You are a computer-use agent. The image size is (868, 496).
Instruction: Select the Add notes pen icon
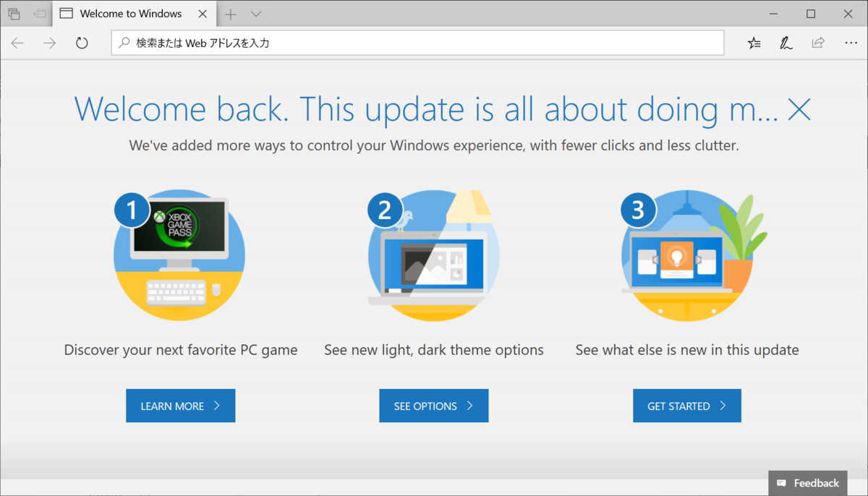point(786,43)
